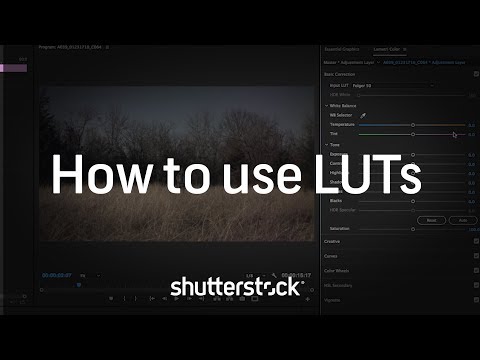This screenshot has height=360, width=480.
Task: Open the Program Monitor wrench settings
Action: click(x=274, y=275)
